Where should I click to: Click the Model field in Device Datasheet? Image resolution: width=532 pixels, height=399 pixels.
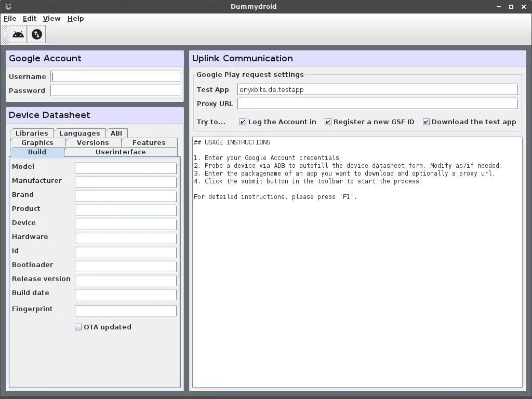pos(125,168)
